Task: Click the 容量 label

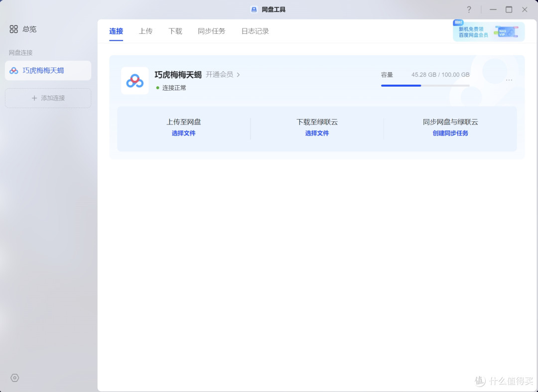Action: (x=387, y=74)
